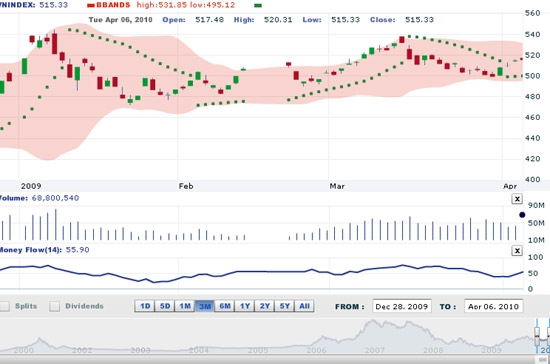The height and width of the screenshot is (364, 550).
Task: Select the 1Y range button
Action: [245, 306]
